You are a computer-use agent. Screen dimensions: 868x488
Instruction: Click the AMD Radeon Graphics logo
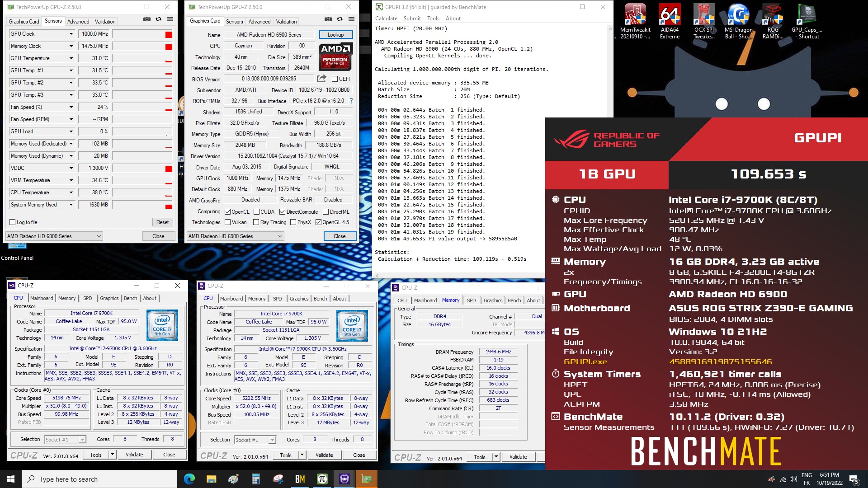[335, 56]
